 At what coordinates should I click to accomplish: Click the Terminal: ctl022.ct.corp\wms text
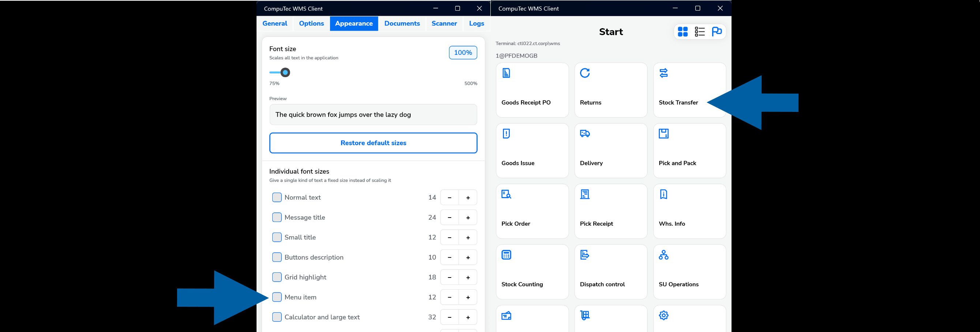coord(528,44)
